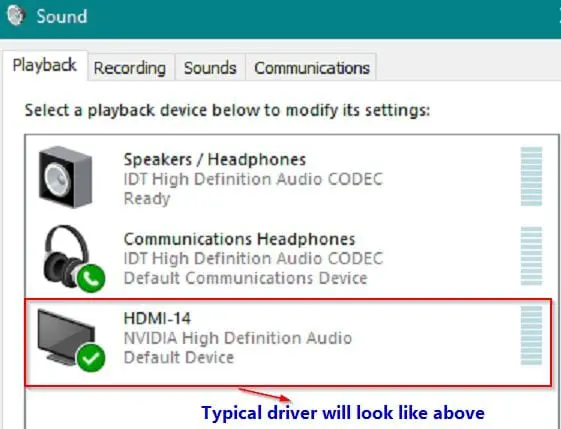561x429 pixels.
Task: Click the volume meter beside Communications Headphones
Action: point(531,256)
